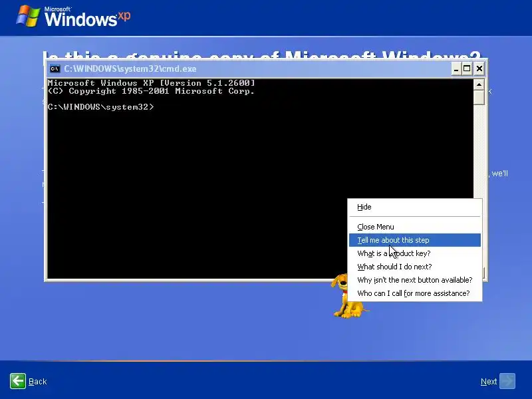Screen dimensions: 532x399
Task: Click the C:\WINDOWS\system32> command prompt line
Action: (x=101, y=107)
